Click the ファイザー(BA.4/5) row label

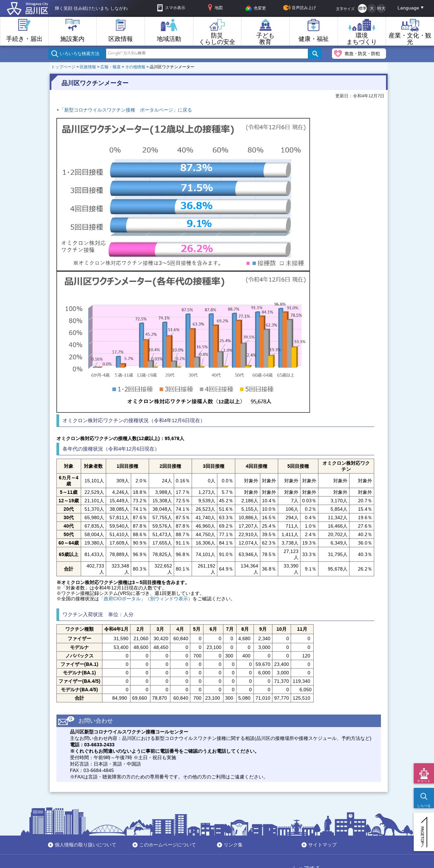pos(79,681)
